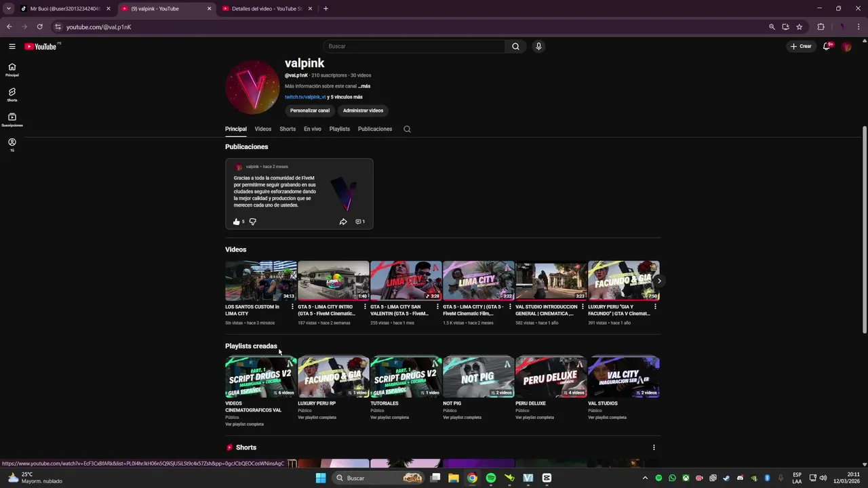Open options for LOS SANTOS CUSTOM video
The width and height of the screenshot is (868, 488).
[x=292, y=307]
